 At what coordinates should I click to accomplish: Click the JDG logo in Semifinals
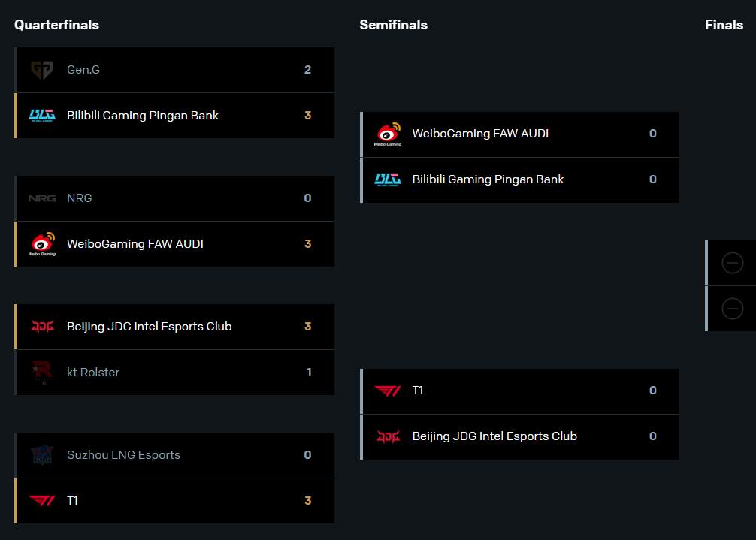point(388,436)
